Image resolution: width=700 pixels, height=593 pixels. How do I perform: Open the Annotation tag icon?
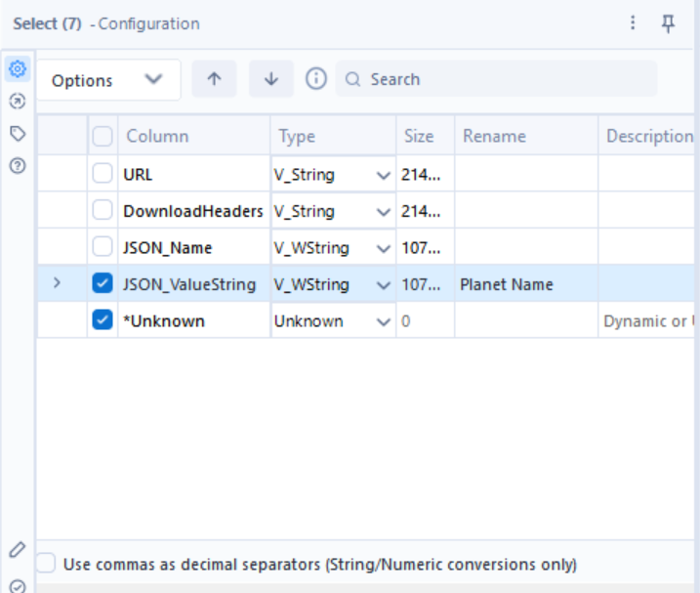click(x=16, y=133)
